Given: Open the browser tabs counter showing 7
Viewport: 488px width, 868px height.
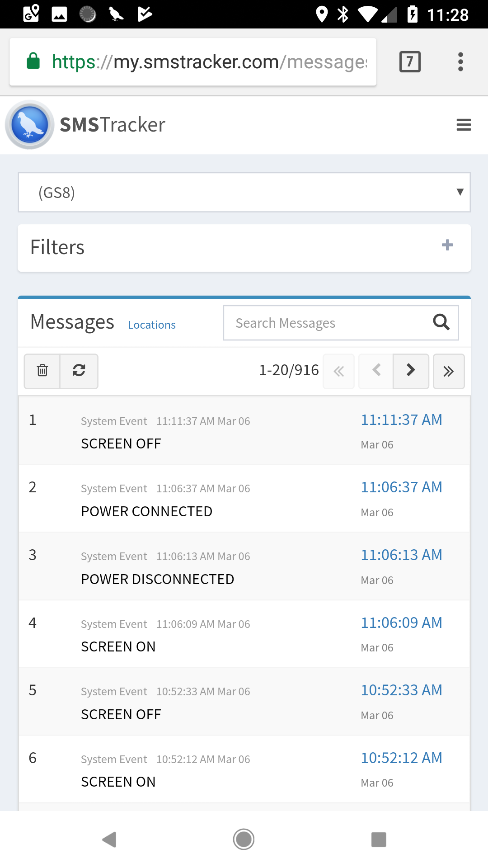Looking at the screenshot, I should coord(410,61).
